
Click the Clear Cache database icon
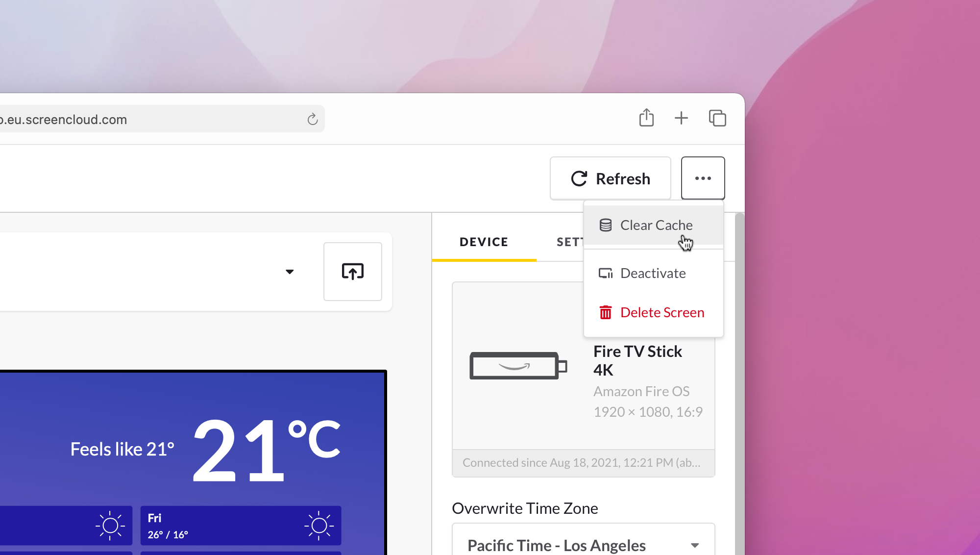pos(606,225)
